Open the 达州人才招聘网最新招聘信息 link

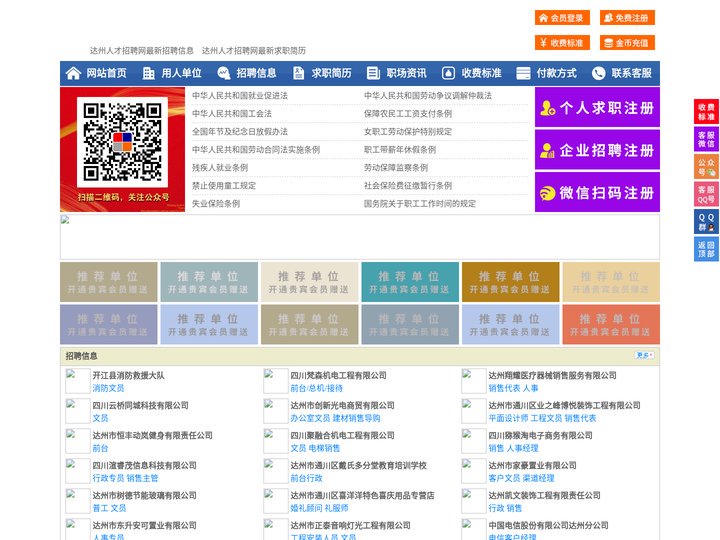pos(141,51)
